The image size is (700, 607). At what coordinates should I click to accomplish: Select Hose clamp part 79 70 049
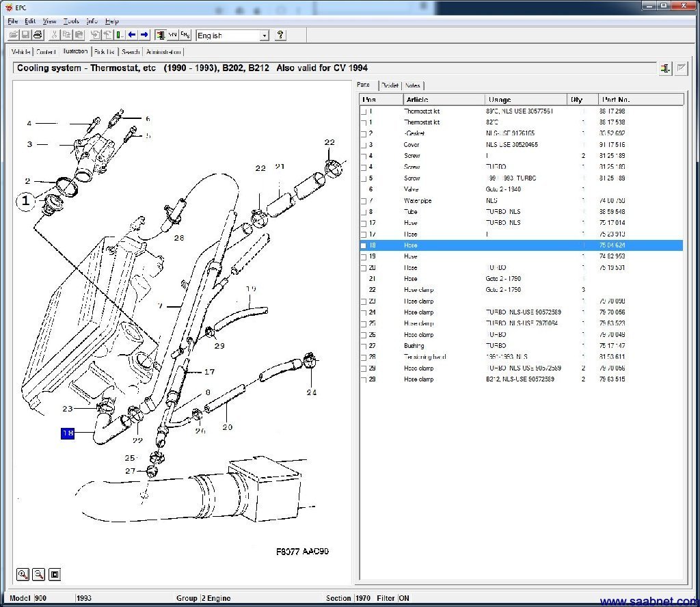click(x=522, y=335)
